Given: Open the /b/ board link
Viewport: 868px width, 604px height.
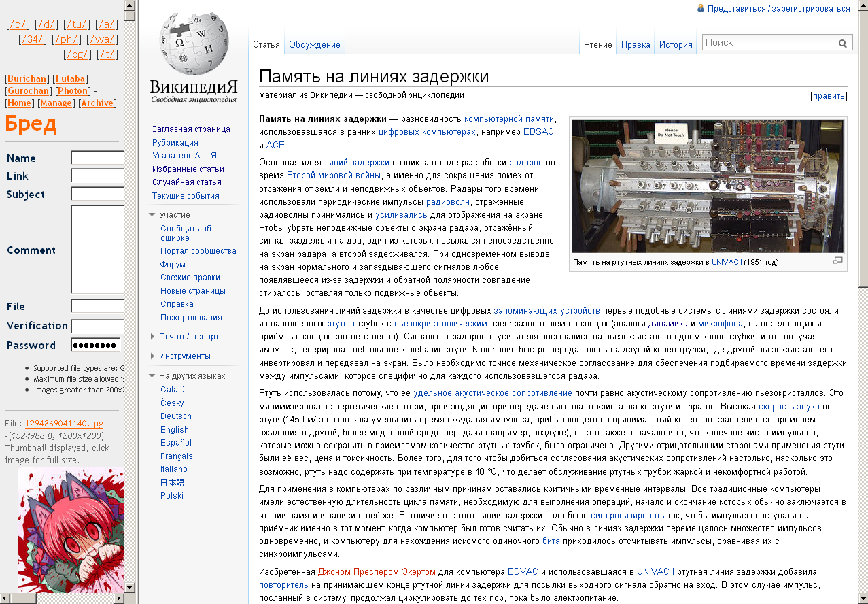Looking at the screenshot, I should coord(16,24).
